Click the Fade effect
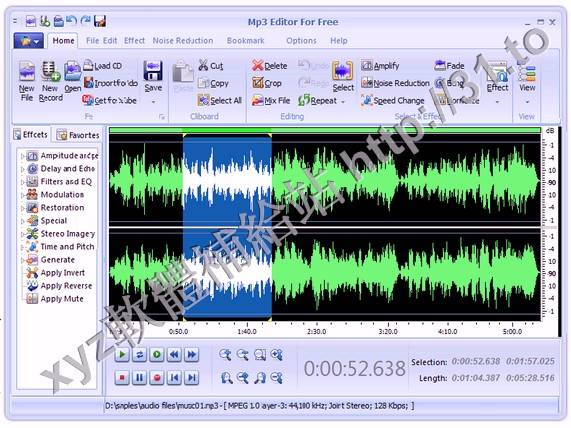This screenshot has height=428, width=571. click(x=449, y=66)
